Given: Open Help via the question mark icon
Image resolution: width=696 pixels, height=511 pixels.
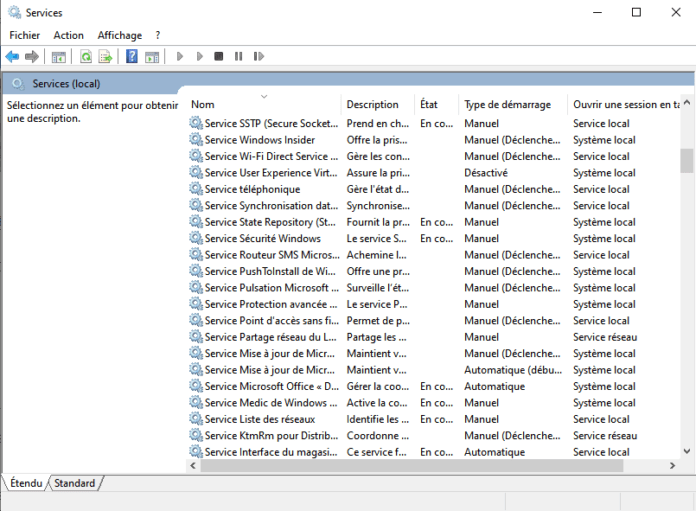Looking at the screenshot, I should (x=131, y=57).
